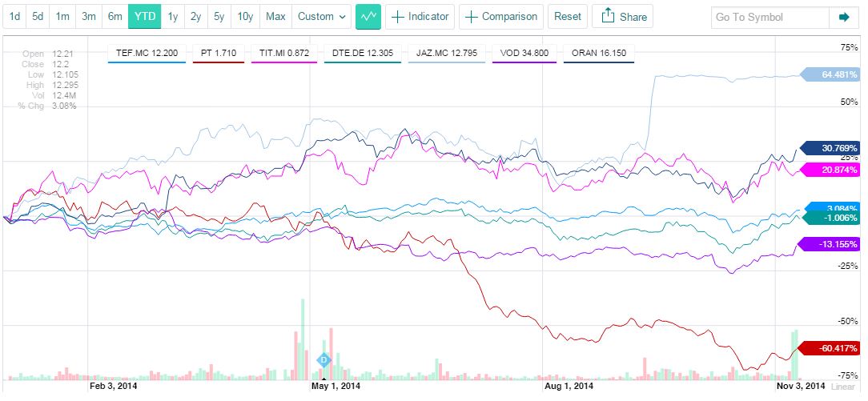The width and height of the screenshot is (868, 401).
Task: Toggle the line chart type icon
Action: click(368, 16)
